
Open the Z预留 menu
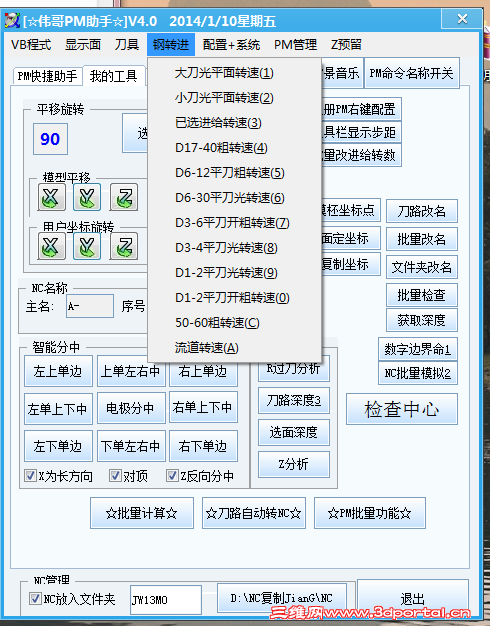(346, 44)
